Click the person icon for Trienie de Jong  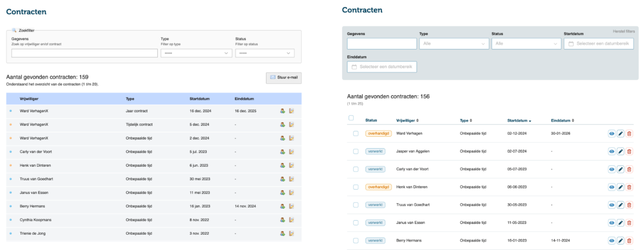click(x=283, y=234)
